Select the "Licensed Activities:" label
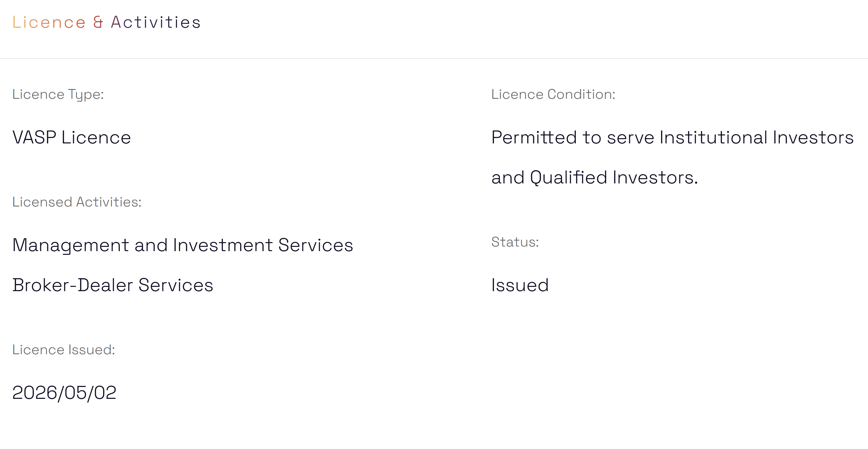The width and height of the screenshot is (868, 449). pyautogui.click(x=77, y=202)
